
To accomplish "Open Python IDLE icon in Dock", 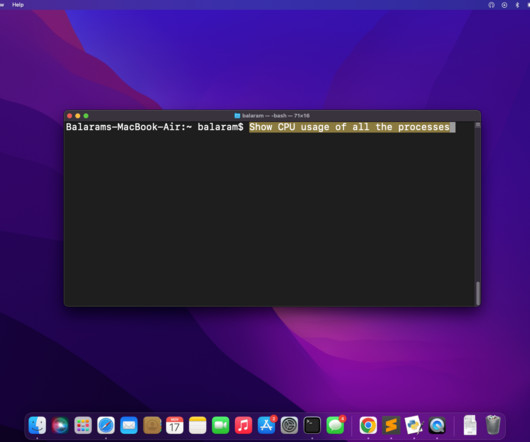I will [x=414, y=425].
